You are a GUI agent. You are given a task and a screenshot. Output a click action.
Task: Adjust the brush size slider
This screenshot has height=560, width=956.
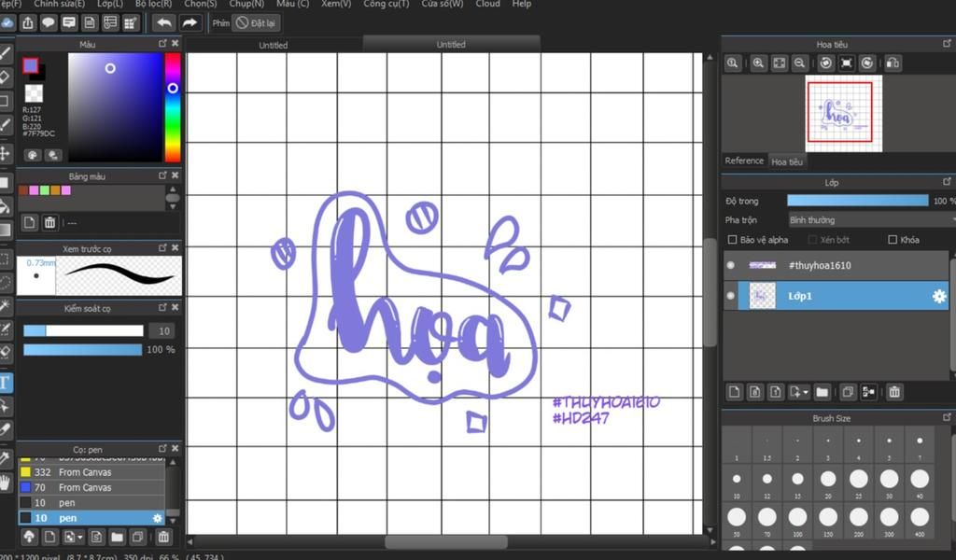coord(83,331)
